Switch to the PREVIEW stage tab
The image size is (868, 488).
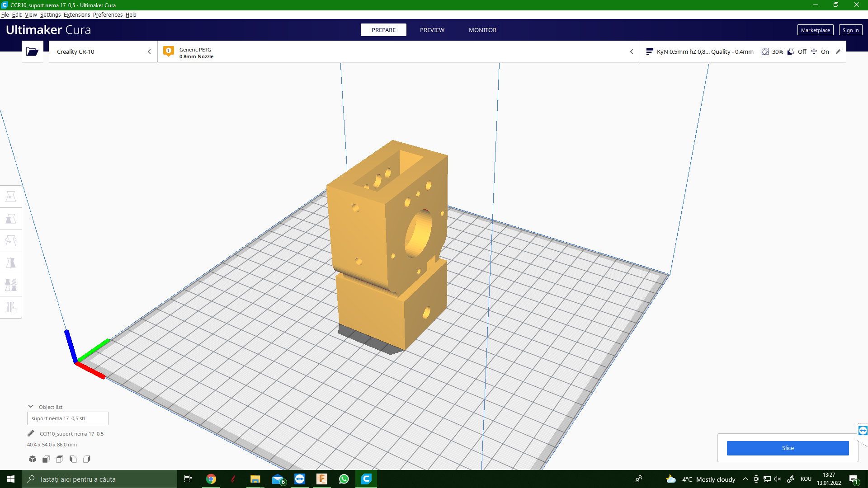point(432,30)
